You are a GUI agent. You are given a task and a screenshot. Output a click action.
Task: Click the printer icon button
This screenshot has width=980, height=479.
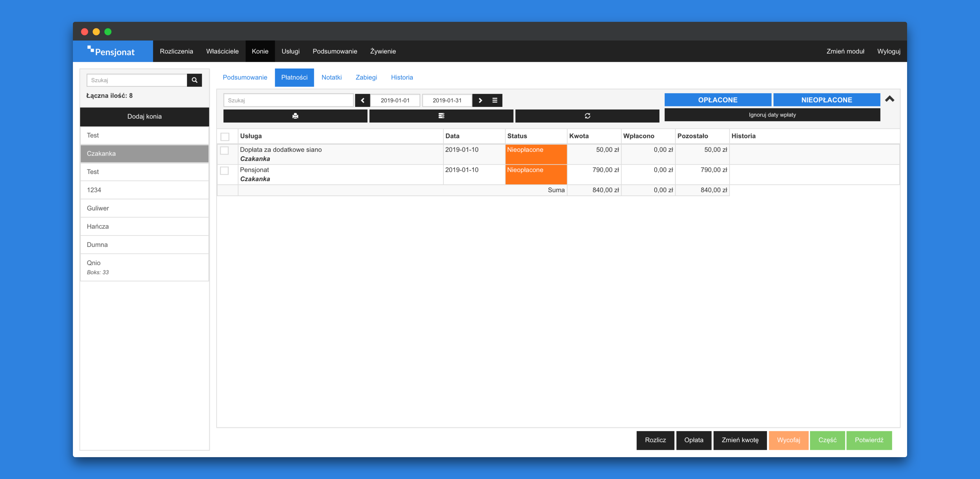[295, 116]
